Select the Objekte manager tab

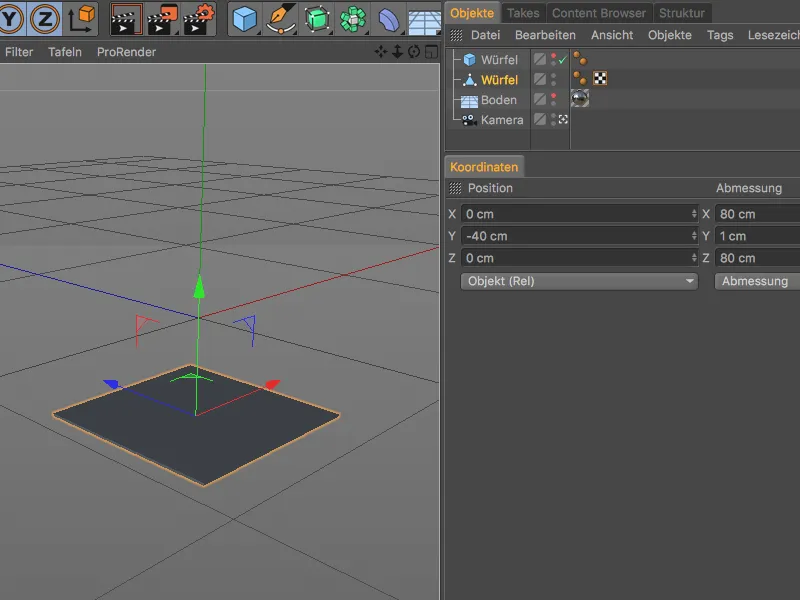[472, 13]
